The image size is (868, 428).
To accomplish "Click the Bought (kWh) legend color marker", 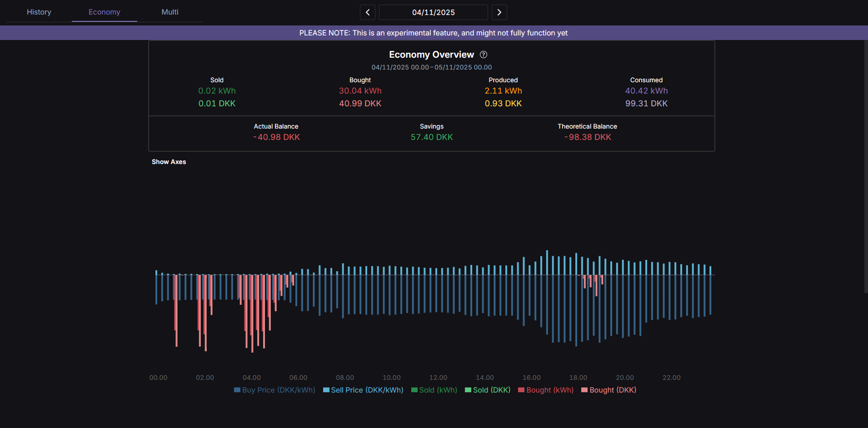I will [x=521, y=390].
